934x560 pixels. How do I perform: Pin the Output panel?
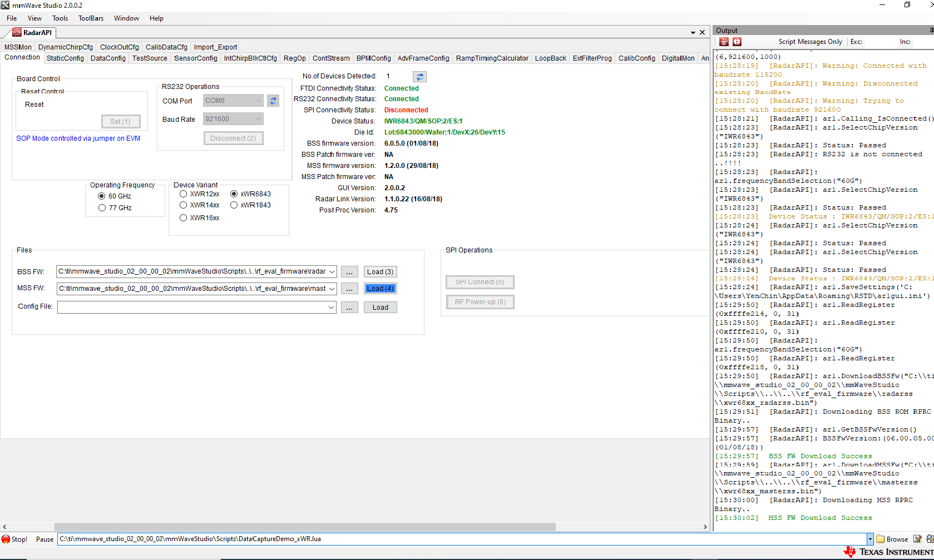point(931,30)
